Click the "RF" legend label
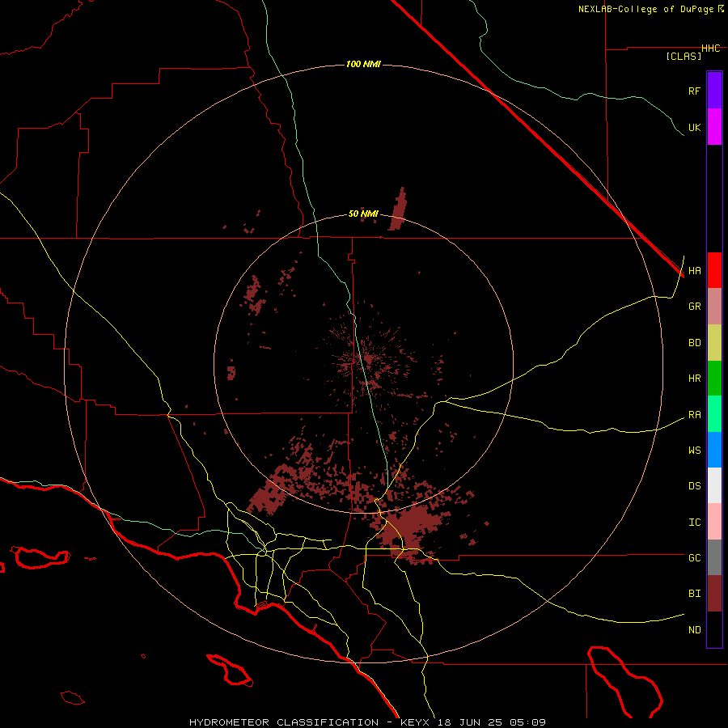This screenshot has width=728, height=728. tap(694, 91)
